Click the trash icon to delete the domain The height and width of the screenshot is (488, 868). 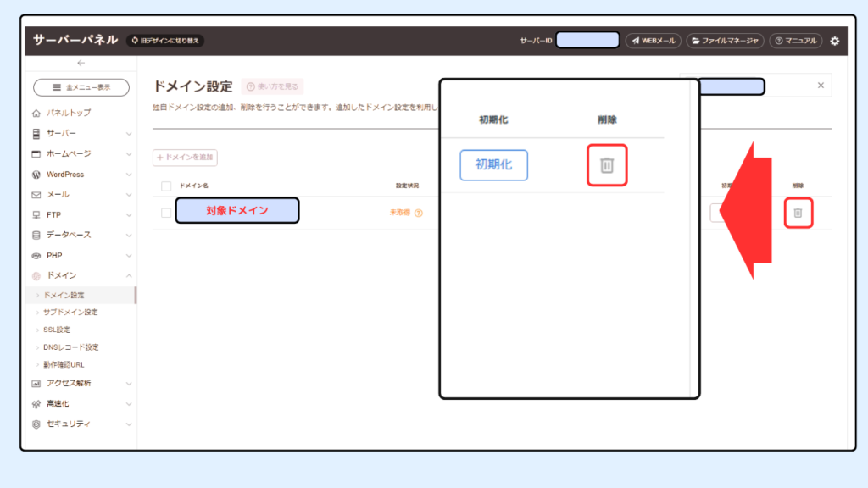[x=798, y=213]
